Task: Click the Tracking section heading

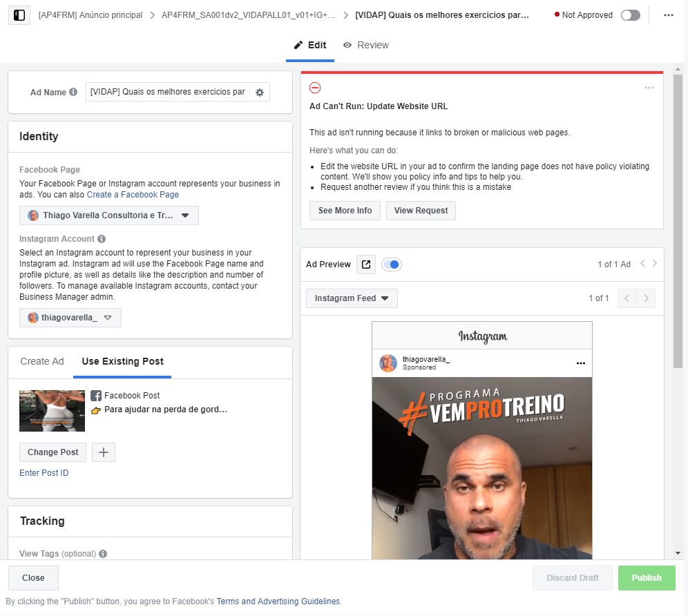Action: pos(42,521)
